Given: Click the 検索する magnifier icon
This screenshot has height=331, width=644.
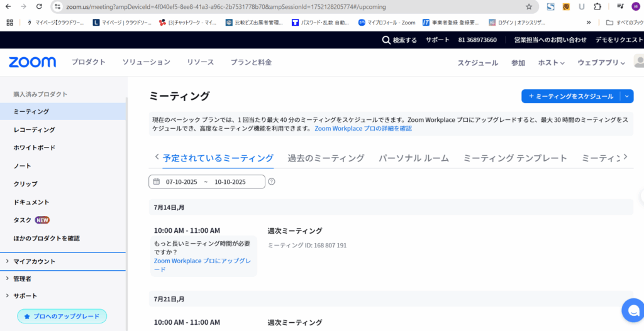Looking at the screenshot, I should click(386, 40).
